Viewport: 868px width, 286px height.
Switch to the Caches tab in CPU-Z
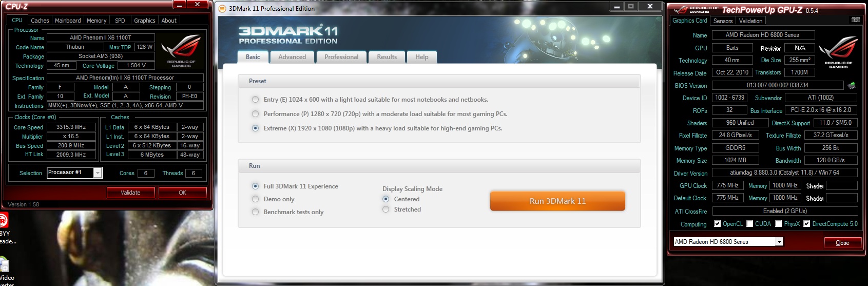point(40,21)
